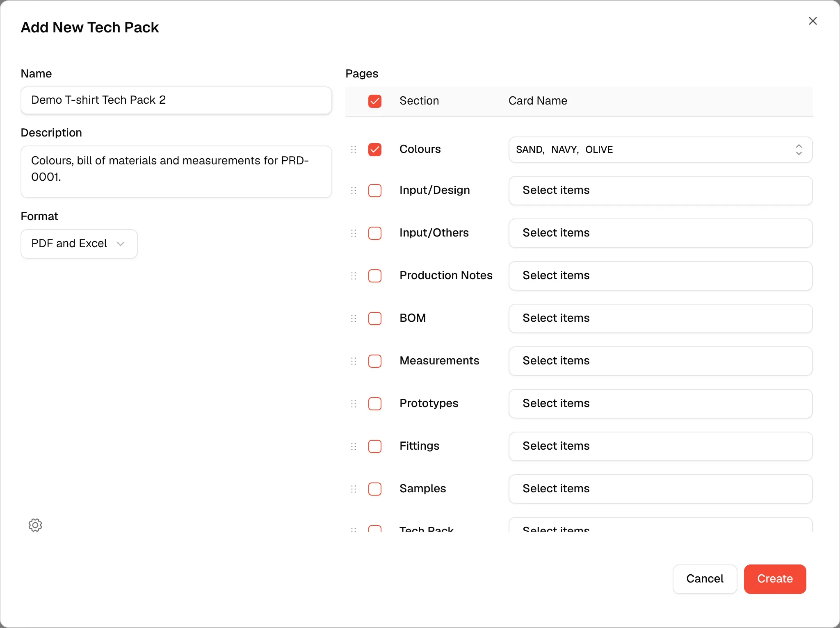This screenshot has width=840, height=628.
Task: Click the Create button
Action: (x=775, y=579)
